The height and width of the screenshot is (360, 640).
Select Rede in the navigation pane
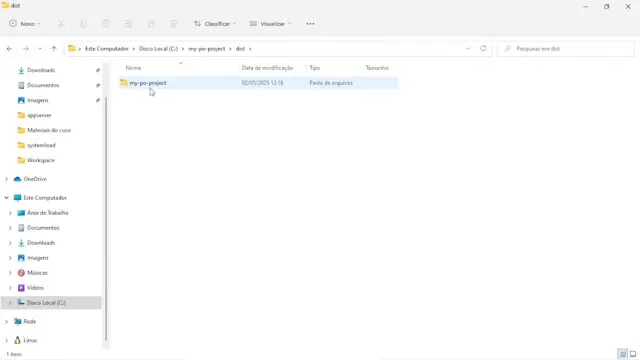[x=29, y=322]
